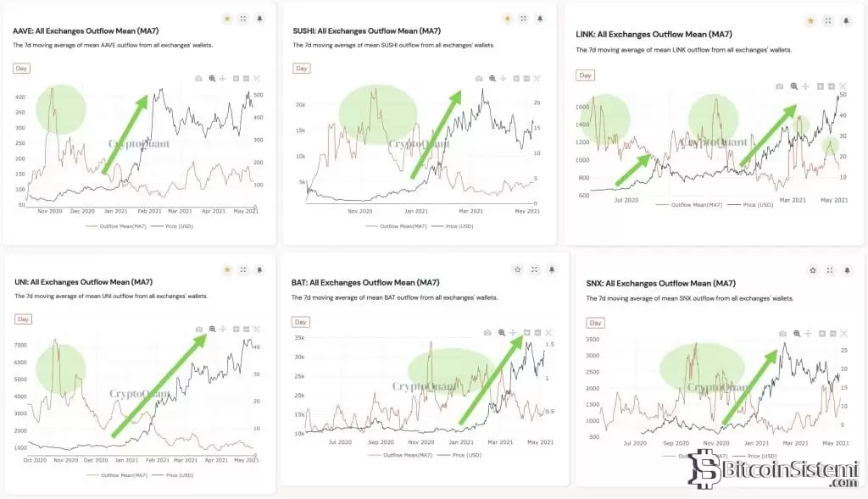The height and width of the screenshot is (499, 868).
Task: Favorite the BAT chart with the star
Action: point(518,269)
